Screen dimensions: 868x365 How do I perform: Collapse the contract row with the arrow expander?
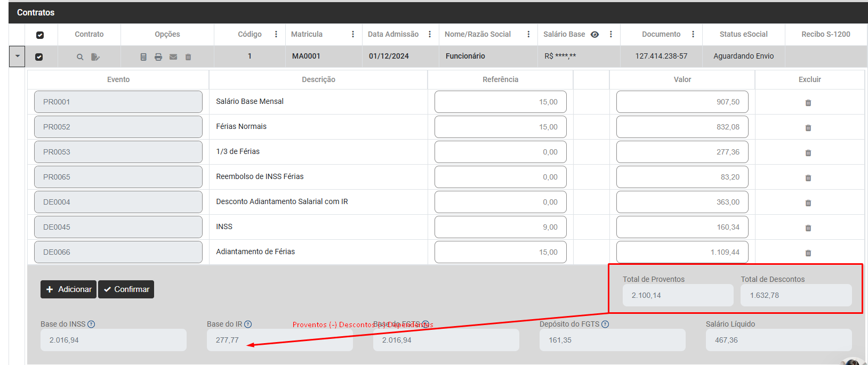tap(17, 56)
